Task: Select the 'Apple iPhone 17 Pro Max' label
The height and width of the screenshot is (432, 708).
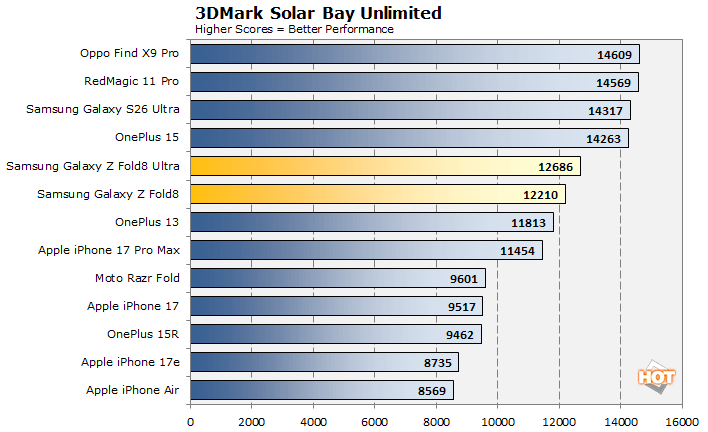Action: pos(109,250)
